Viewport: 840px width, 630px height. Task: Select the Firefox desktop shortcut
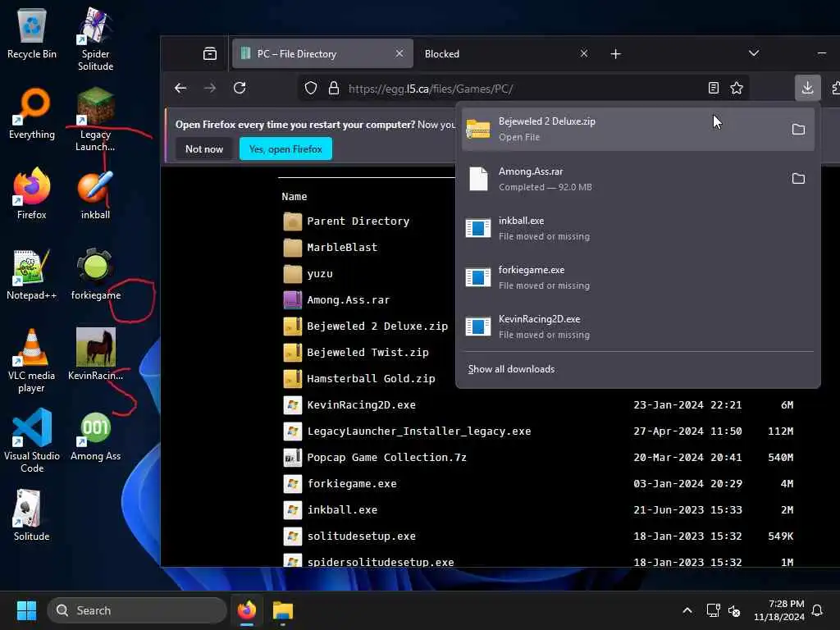(32, 194)
